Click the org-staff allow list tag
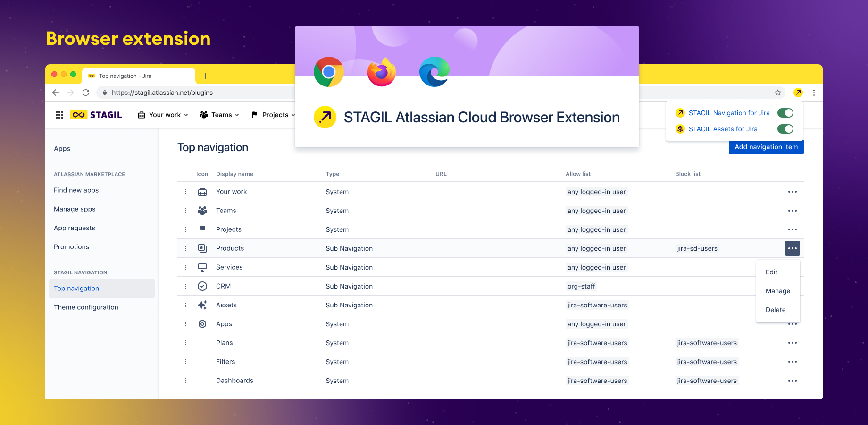The image size is (868, 425). 581,286
